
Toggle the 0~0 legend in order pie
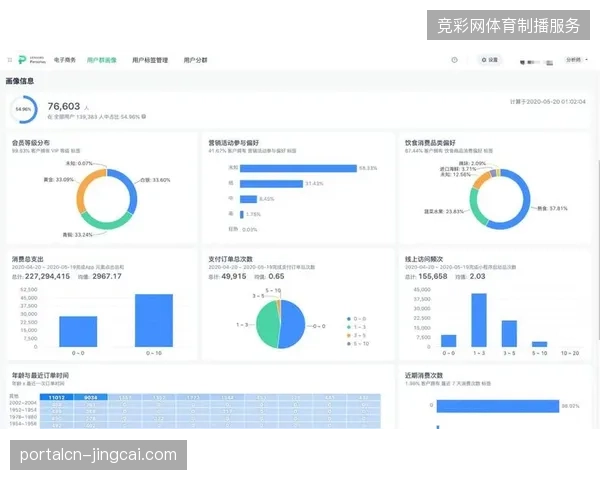(x=356, y=319)
